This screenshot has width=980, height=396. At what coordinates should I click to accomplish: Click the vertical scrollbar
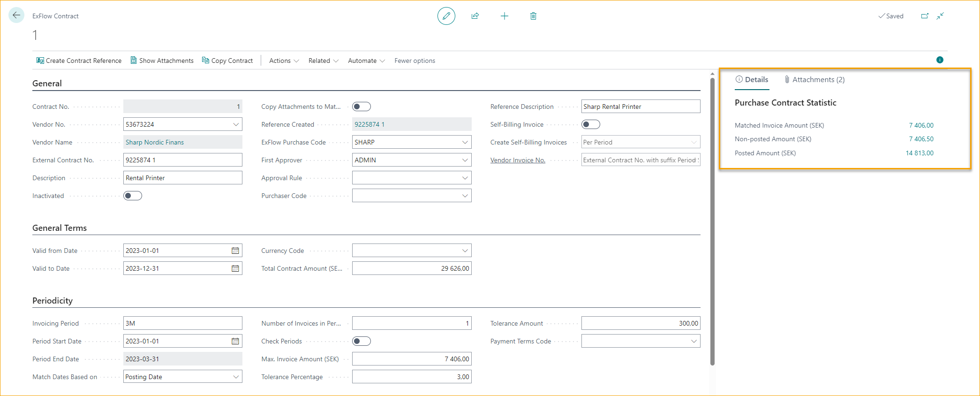712,221
